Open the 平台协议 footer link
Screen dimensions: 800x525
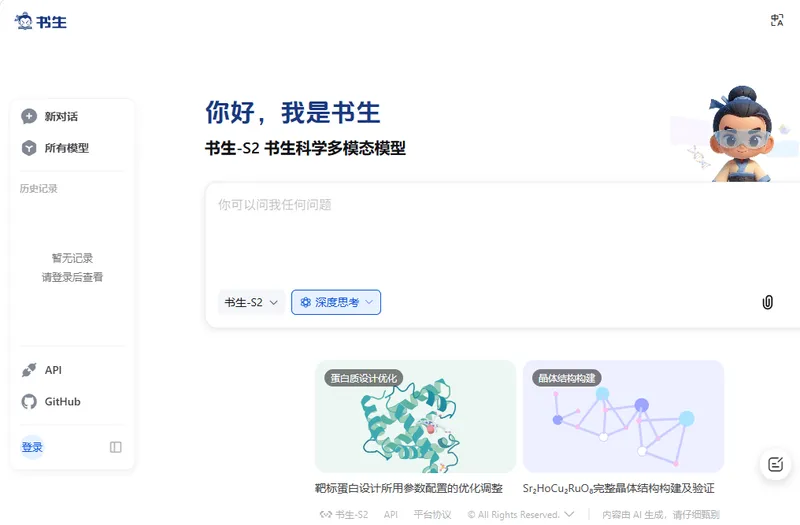click(x=432, y=514)
